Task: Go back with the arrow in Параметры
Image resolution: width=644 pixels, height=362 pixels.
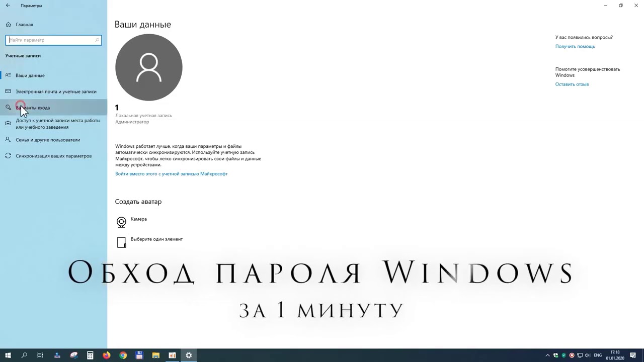Action: tap(8, 6)
